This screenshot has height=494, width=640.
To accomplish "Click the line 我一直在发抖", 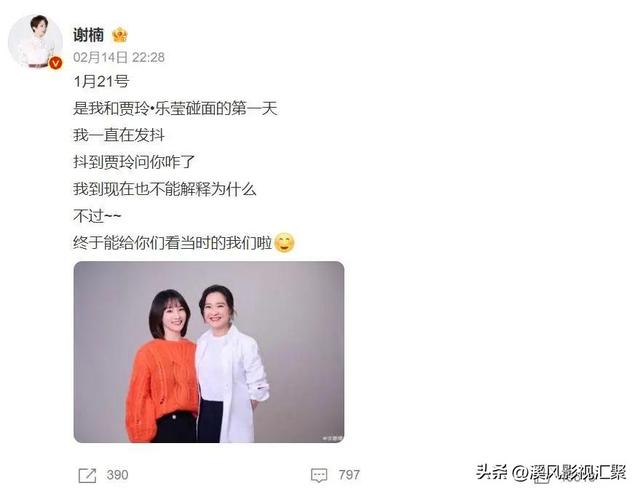I will [119, 135].
